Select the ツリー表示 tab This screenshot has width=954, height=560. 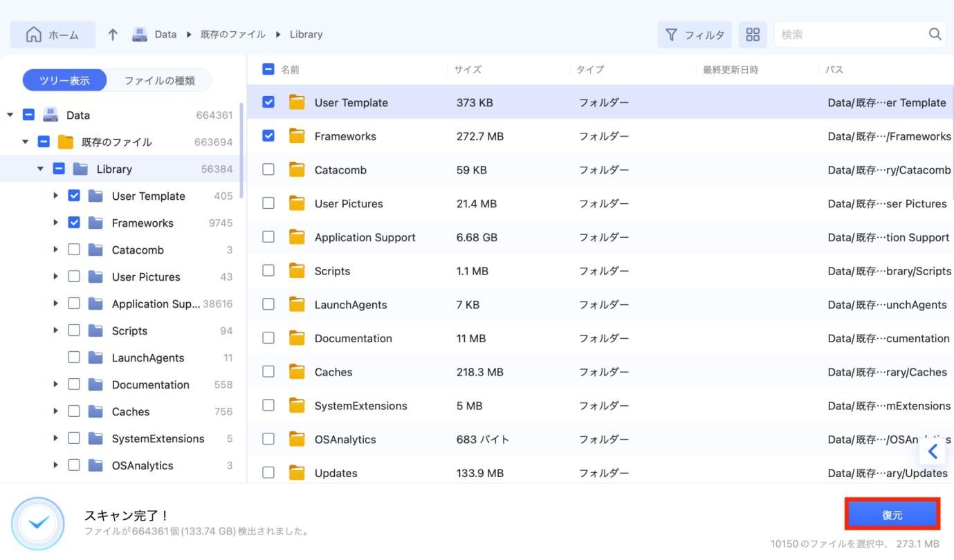click(64, 81)
